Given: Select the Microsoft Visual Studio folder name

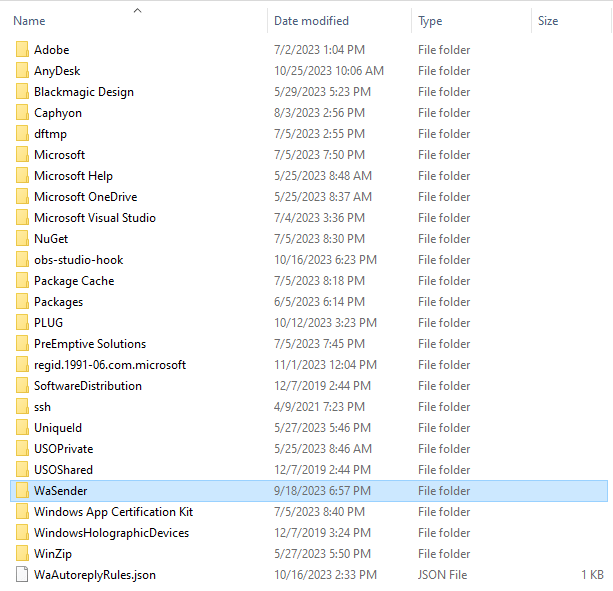Looking at the screenshot, I should coord(95,218).
